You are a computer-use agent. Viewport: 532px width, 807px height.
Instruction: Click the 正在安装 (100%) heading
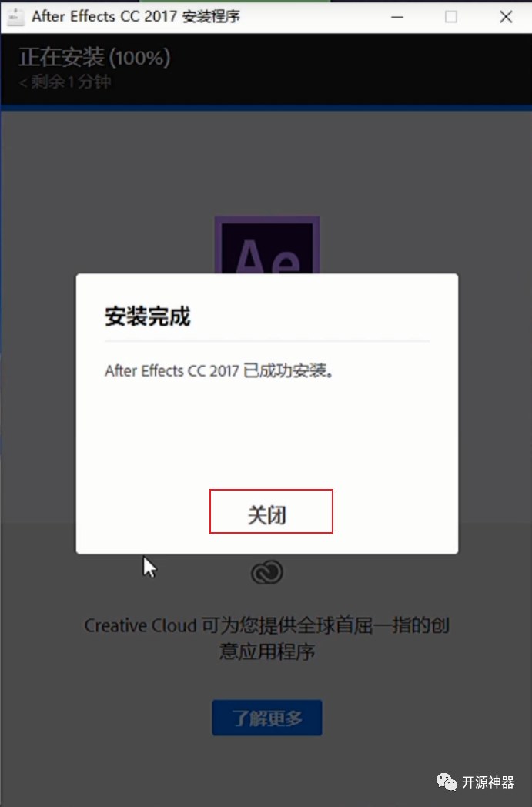click(95, 57)
